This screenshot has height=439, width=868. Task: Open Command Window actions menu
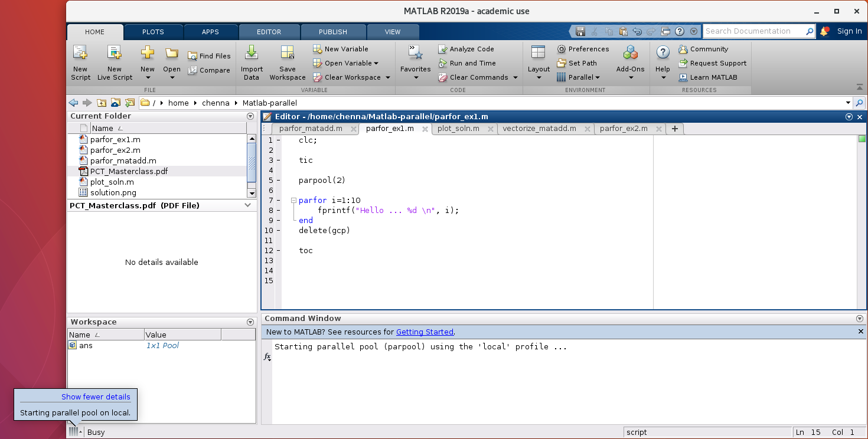pyautogui.click(x=859, y=319)
